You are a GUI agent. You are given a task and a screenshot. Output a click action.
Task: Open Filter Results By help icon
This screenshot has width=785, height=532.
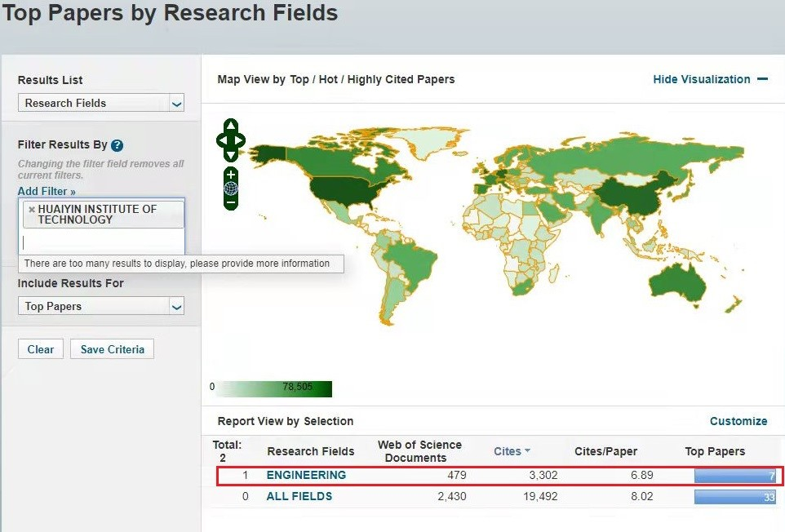[117, 145]
